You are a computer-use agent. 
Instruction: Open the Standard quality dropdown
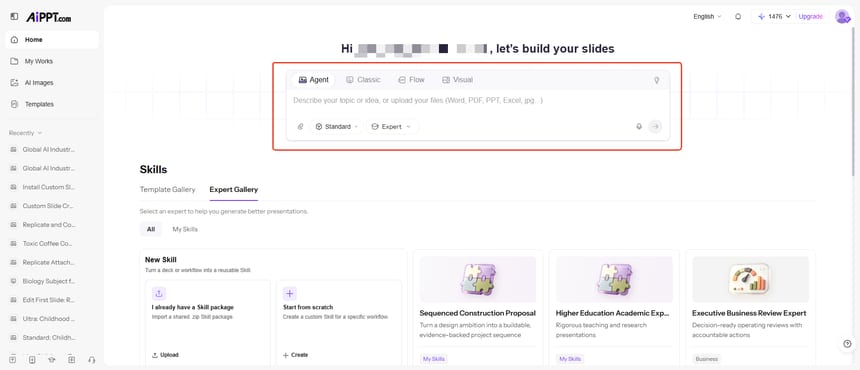336,127
